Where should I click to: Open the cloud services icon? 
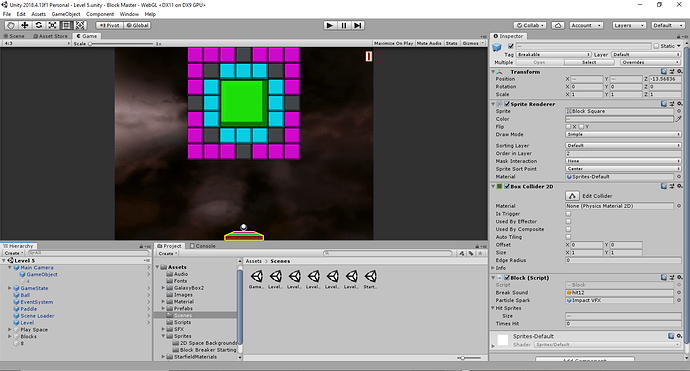pos(558,26)
